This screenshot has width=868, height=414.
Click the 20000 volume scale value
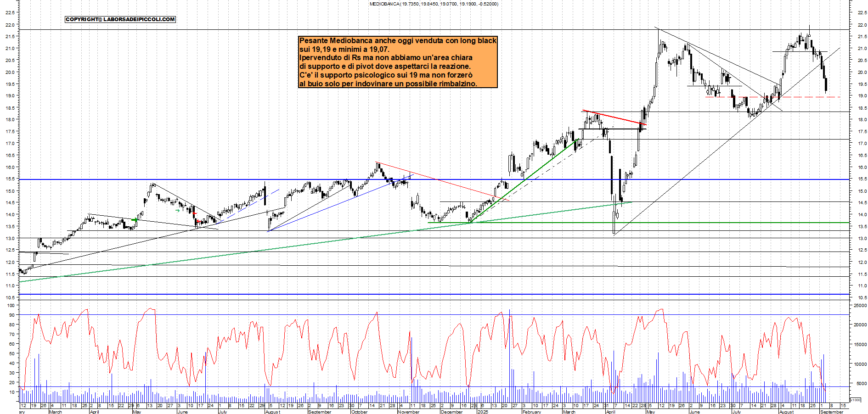(x=860, y=325)
